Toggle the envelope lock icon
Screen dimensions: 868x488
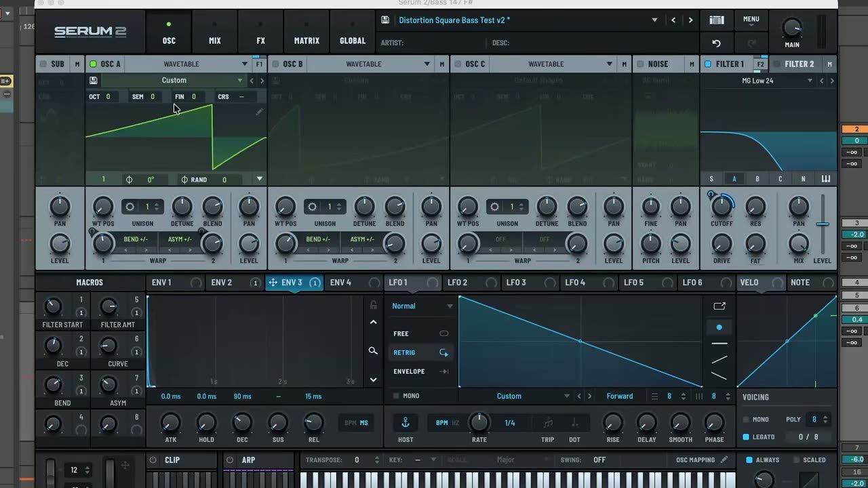click(373, 305)
